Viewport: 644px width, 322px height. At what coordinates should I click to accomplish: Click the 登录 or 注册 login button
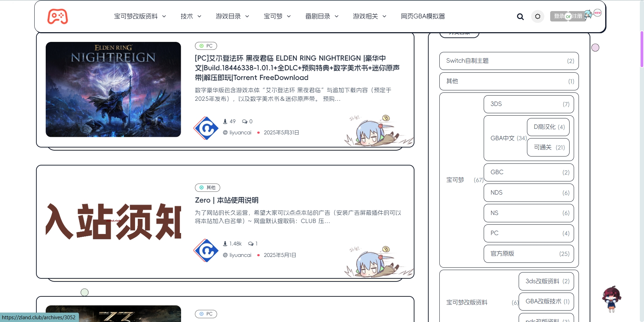(x=568, y=16)
